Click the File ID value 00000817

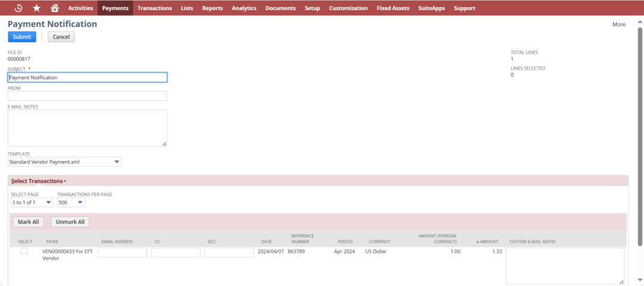[x=19, y=58]
